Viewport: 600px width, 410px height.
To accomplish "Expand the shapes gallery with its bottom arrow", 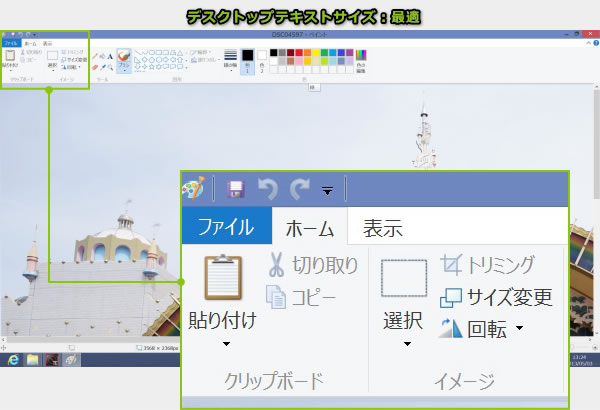I will pos(186,68).
